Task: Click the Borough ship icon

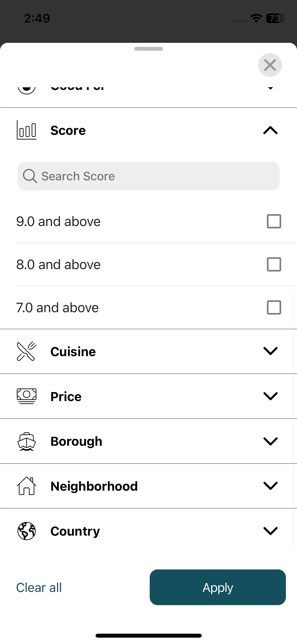Action: click(x=26, y=441)
